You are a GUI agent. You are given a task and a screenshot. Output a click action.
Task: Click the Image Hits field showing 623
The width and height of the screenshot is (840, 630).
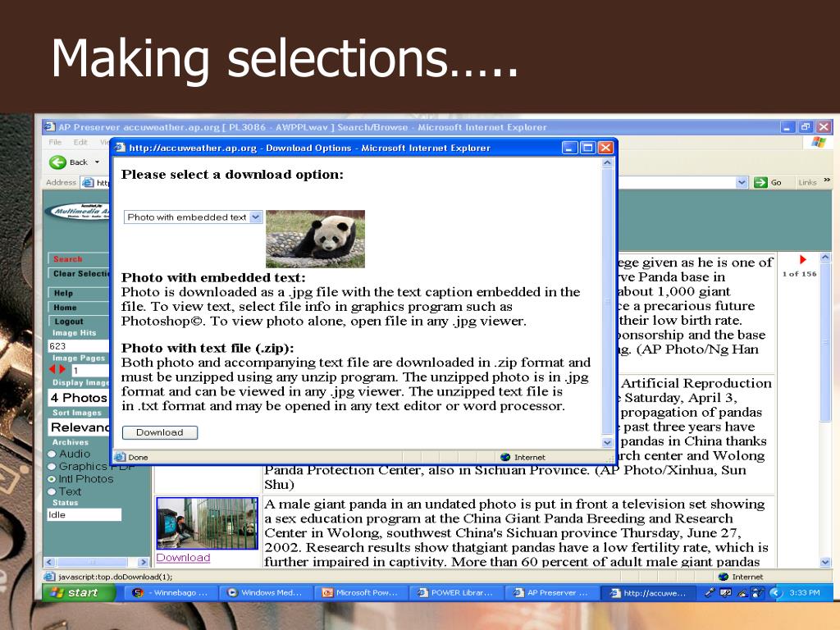[78, 346]
